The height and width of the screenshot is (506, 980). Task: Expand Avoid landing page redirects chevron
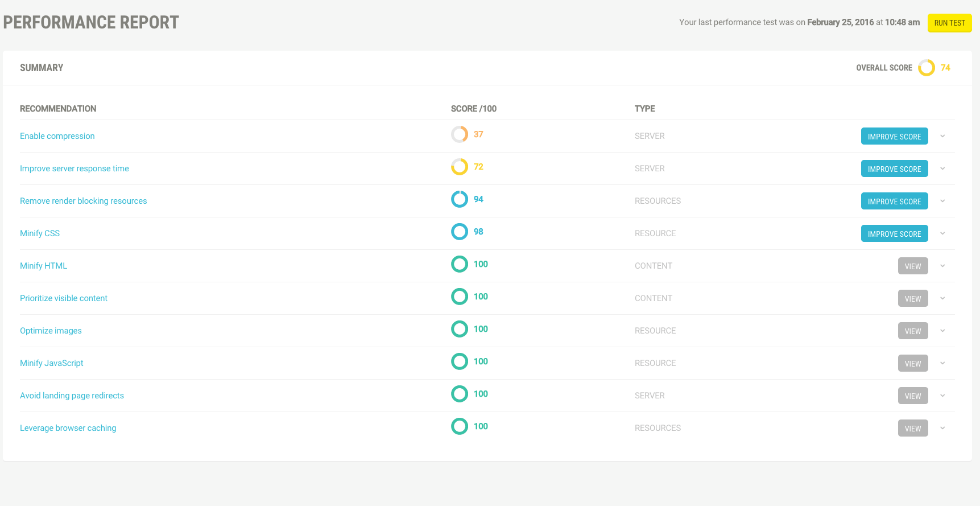tap(942, 396)
